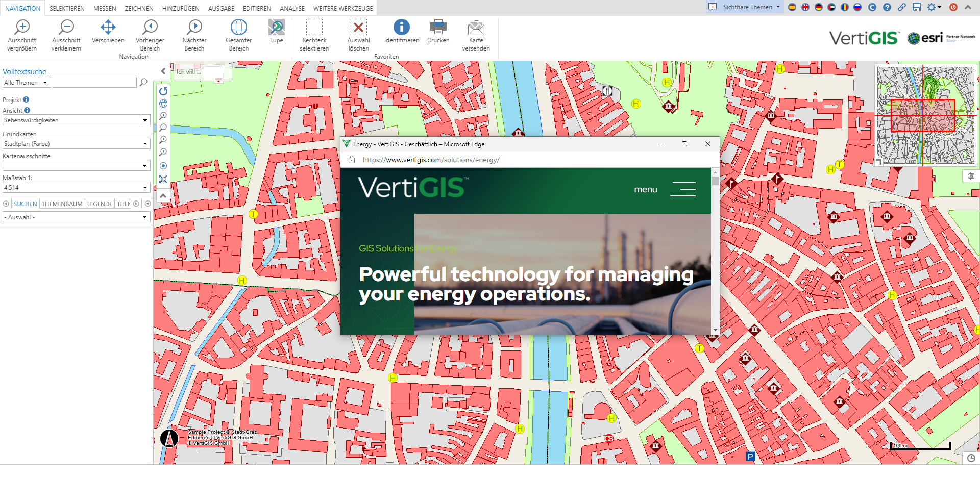Type in the Volltextsuche search field
The height and width of the screenshot is (478, 980).
[94, 82]
